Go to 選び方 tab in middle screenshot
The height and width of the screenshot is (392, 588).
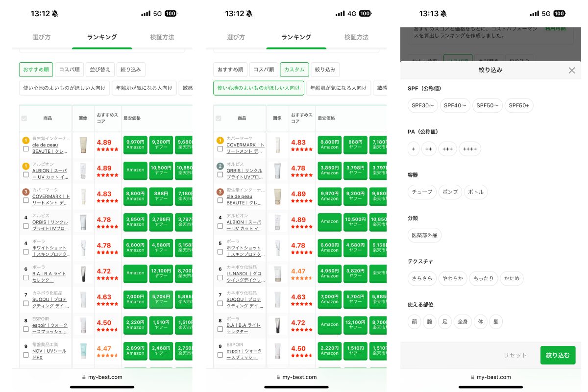pyautogui.click(x=236, y=37)
